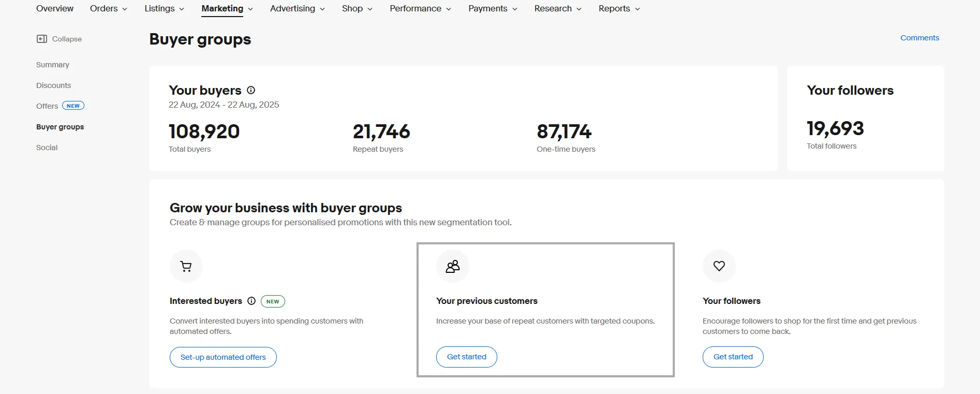This screenshot has height=394, width=980.
Task: Click the heart icon above Your followers card
Action: (719, 266)
